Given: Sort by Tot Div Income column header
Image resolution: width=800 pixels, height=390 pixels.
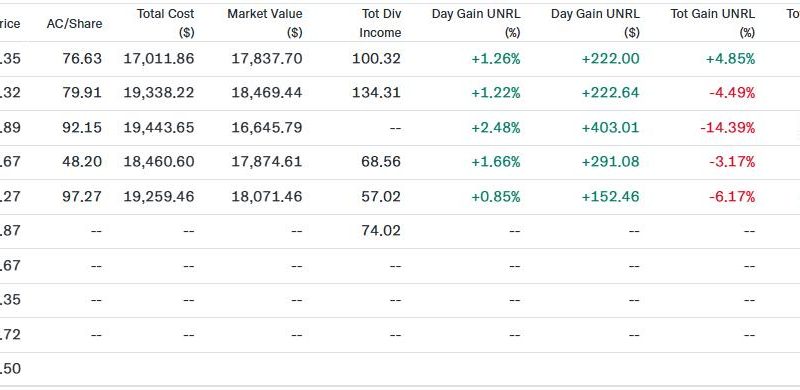Looking at the screenshot, I should [x=380, y=23].
